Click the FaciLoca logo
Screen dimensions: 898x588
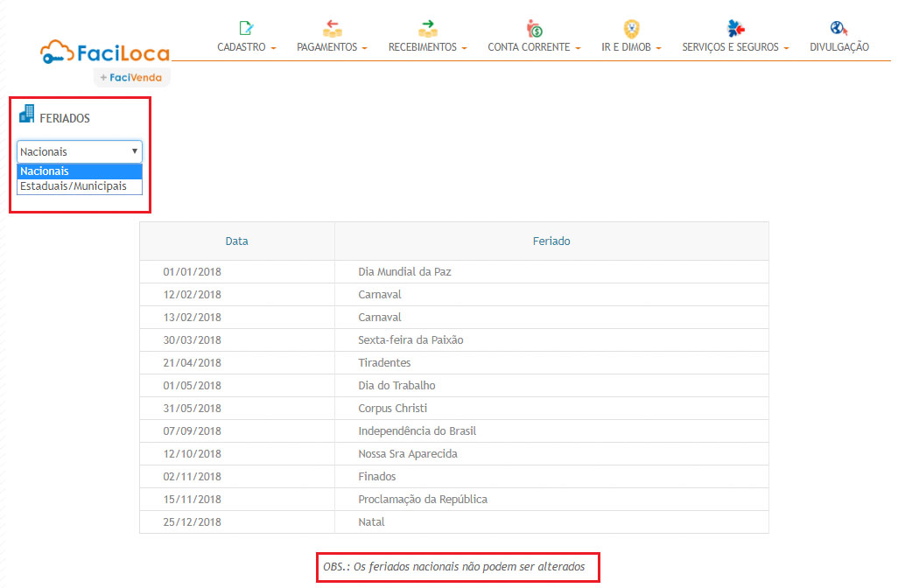pos(105,52)
